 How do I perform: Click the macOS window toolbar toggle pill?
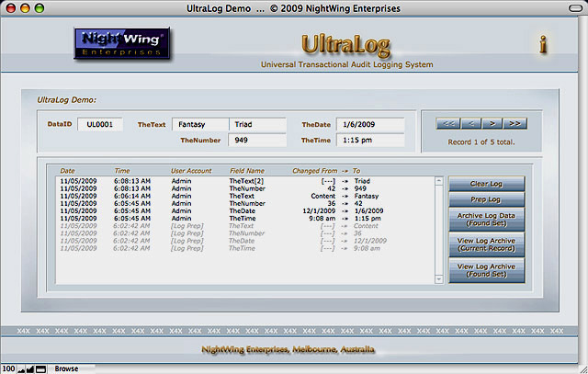pos(576,8)
